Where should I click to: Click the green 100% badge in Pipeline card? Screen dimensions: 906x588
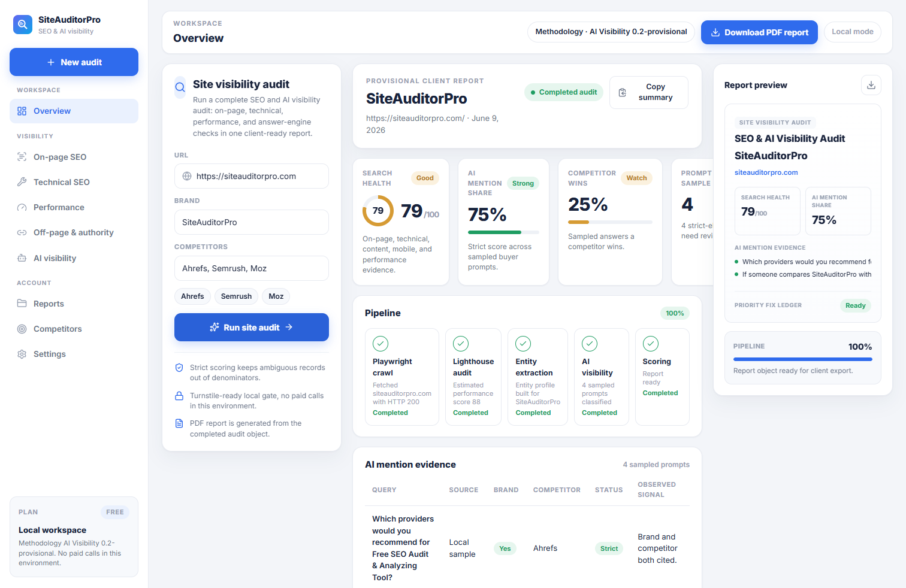(x=675, y=313)
